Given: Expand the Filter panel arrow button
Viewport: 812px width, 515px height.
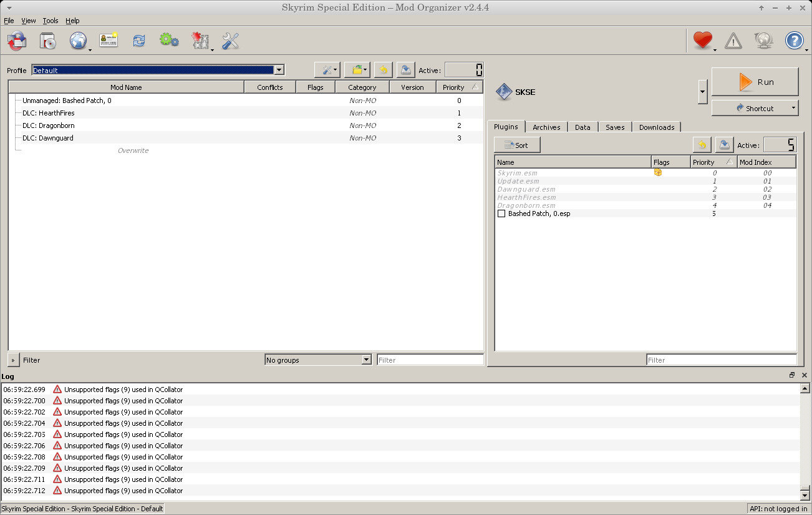Looking at the screenshot, I should (x=13, y=360).
